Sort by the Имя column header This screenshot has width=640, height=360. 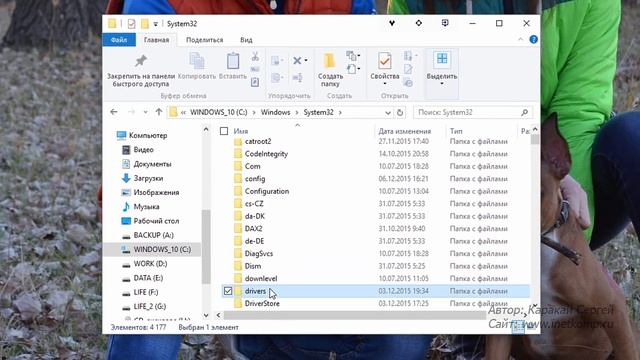coord(241,131)
